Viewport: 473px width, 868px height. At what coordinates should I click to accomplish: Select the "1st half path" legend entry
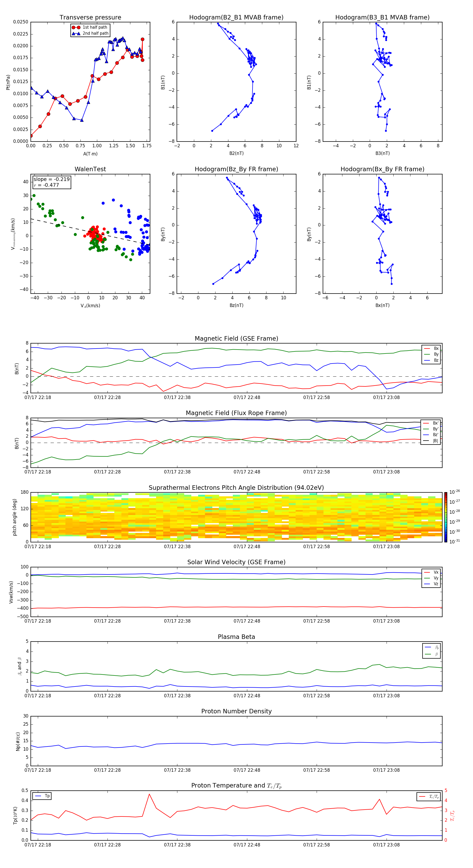pyautogui.click(x=90, y=27)
